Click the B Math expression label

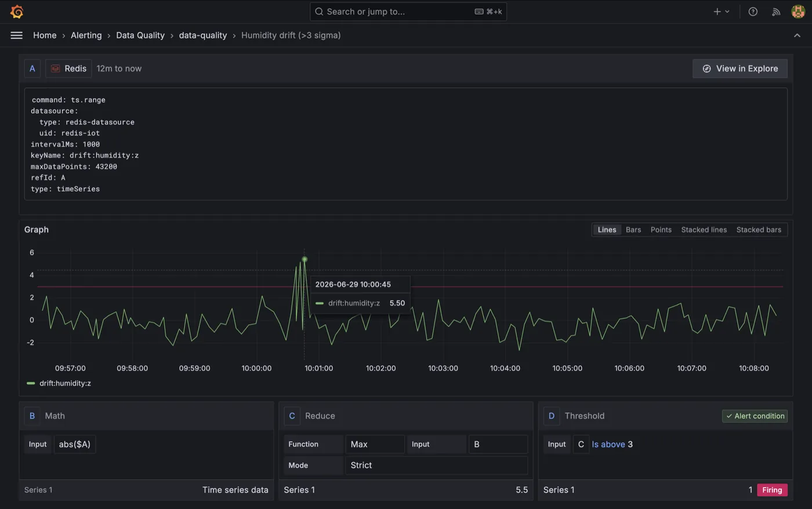point(32,416)
